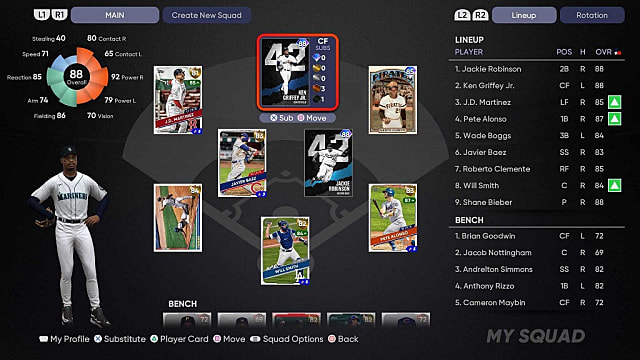Screen dimensions: 640x360
Task: Click the 88 Overall rating wheel
Action: pyautogui.click(x=76, y=76)
